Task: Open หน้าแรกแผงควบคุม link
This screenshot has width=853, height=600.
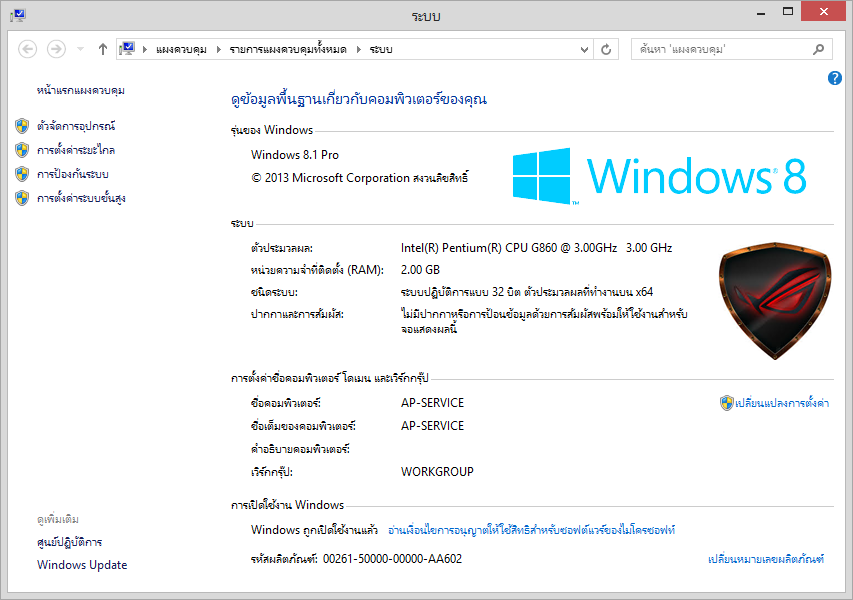Action: pyautogui.click(x=81, y=90)
